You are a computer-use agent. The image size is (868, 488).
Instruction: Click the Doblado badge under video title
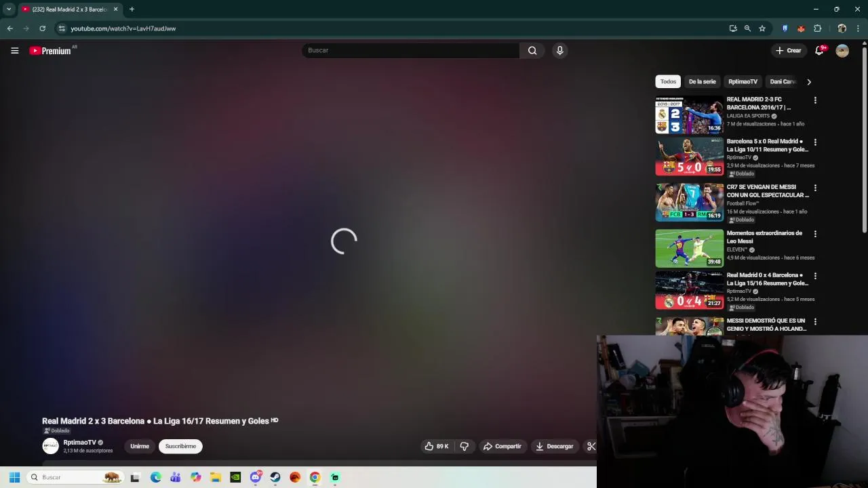[x=57, y=430]
